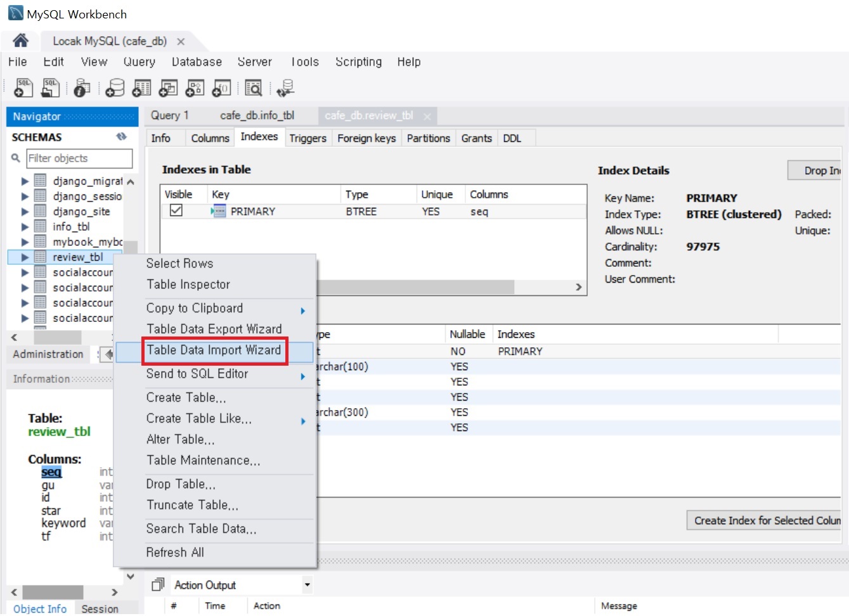The image size is (849, 616).
Task: Create new stored procedure toolbar icon
Action: (x=195, y=88)
